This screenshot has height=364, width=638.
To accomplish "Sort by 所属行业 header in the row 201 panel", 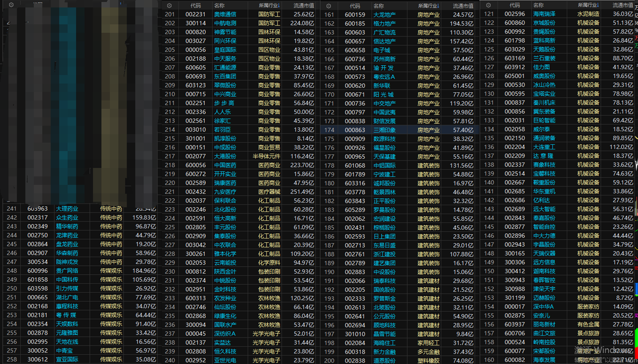I will [x=270, y=6].
